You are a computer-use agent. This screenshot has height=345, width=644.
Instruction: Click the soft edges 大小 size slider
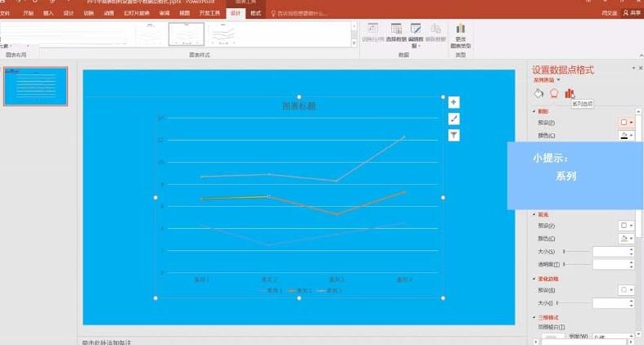573,303
